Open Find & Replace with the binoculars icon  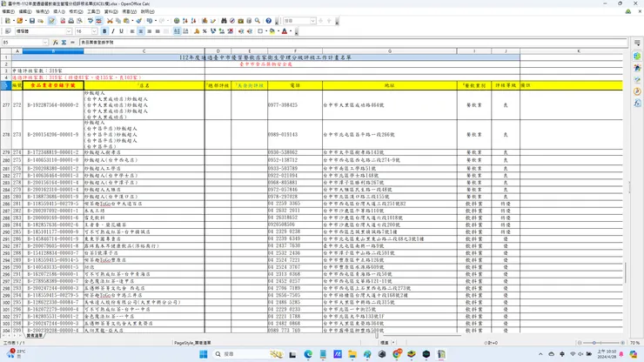coord(224,21)
